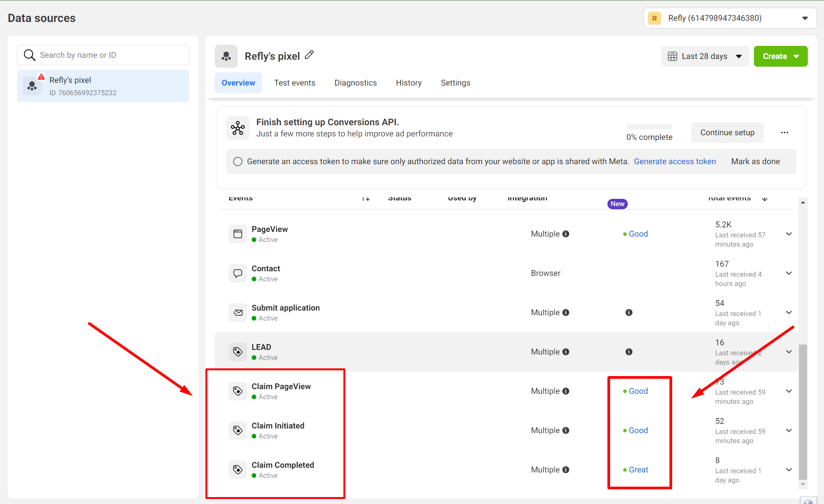Click the Total events sort arrow

click(x=765, y=198)
